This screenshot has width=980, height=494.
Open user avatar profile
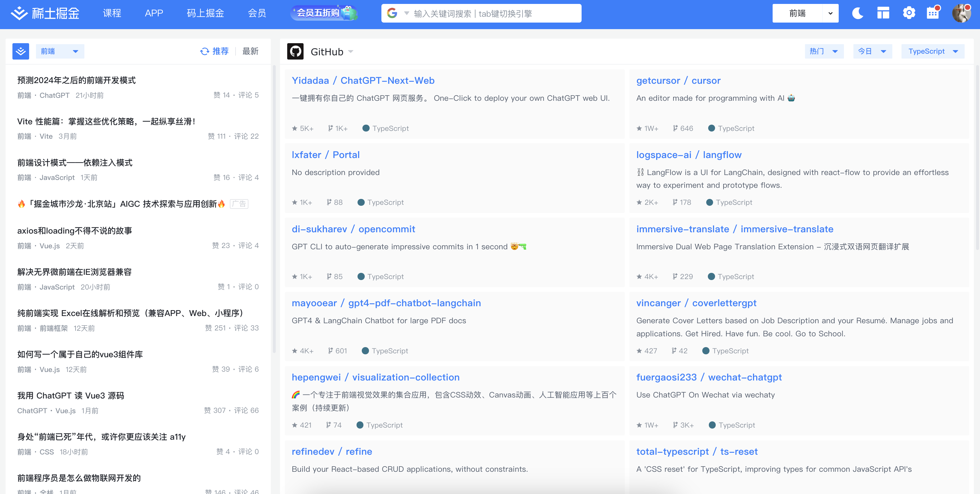click(x=961, y=13)
